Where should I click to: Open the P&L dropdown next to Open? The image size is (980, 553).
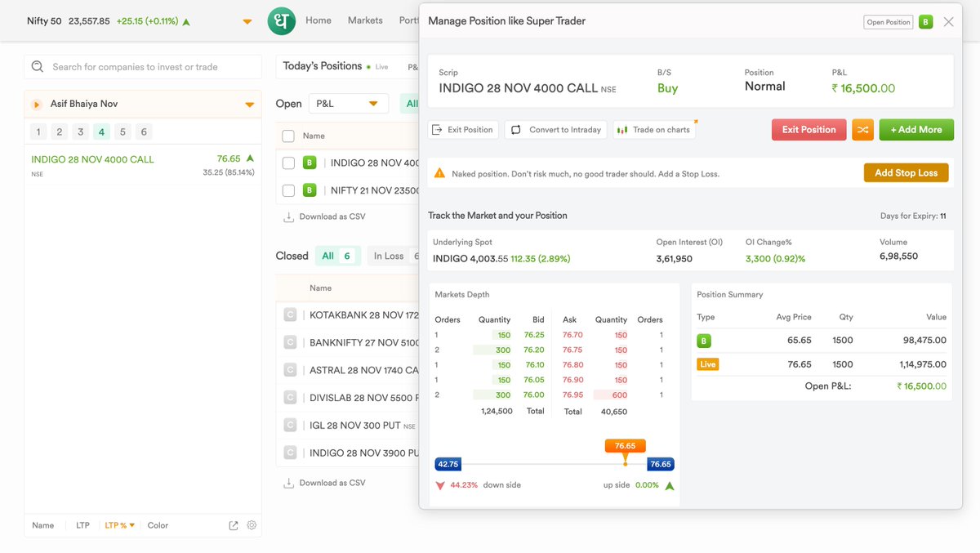[349, 104]
